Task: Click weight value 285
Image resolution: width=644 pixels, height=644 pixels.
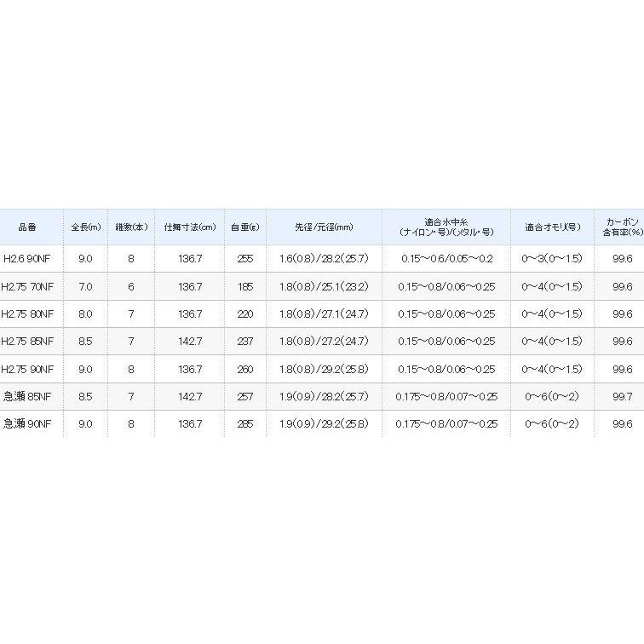Action: (x=245, y=424)
